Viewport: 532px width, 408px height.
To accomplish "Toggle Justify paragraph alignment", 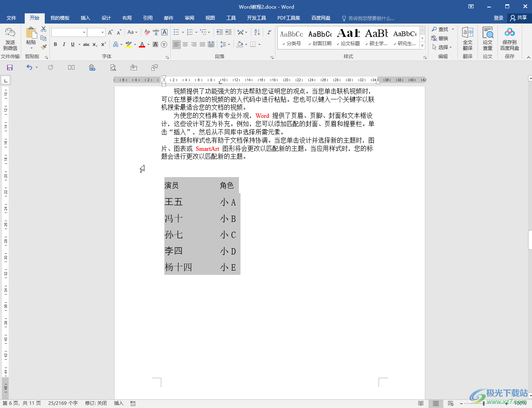I will coord(202,44).
